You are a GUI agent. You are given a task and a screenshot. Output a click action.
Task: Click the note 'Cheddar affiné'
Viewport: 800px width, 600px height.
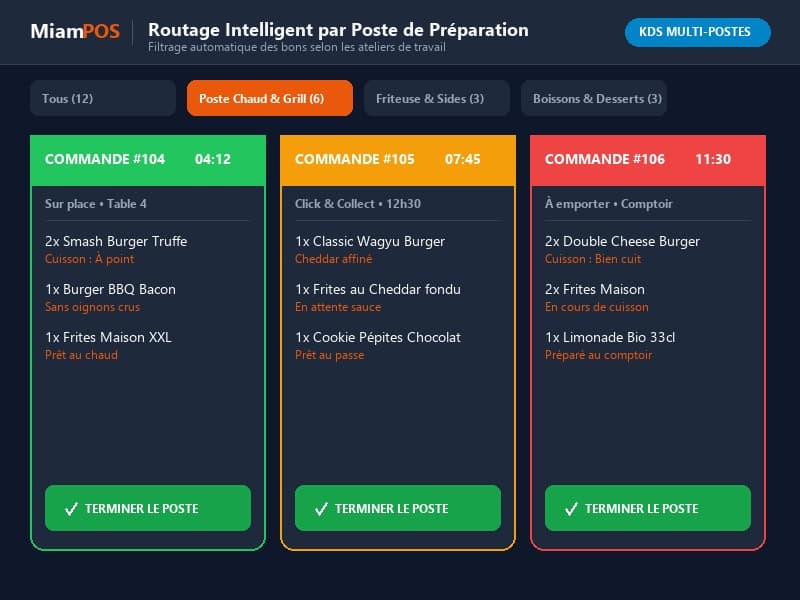click(334, 259)
